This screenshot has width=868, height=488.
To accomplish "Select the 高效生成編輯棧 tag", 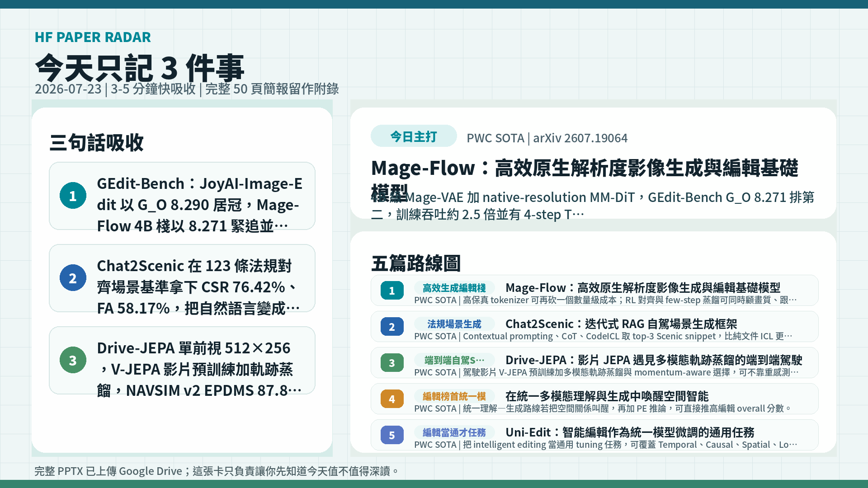I will (454, 288).
